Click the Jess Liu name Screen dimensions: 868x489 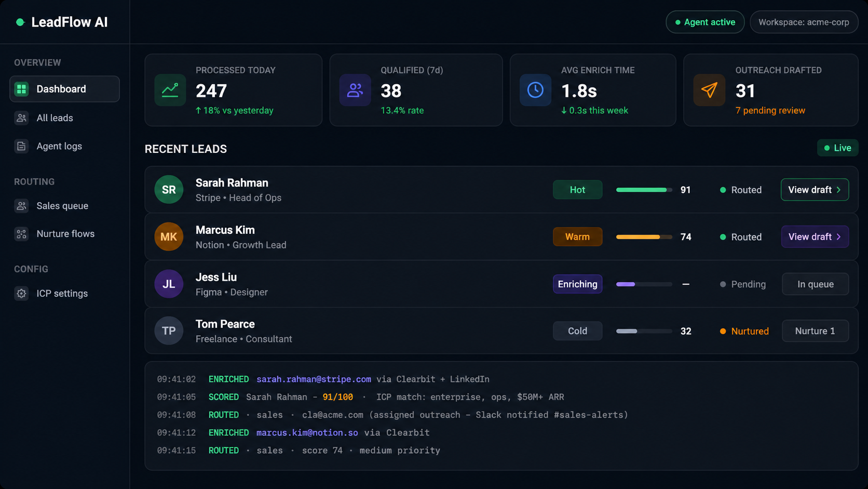pos(216,277)
